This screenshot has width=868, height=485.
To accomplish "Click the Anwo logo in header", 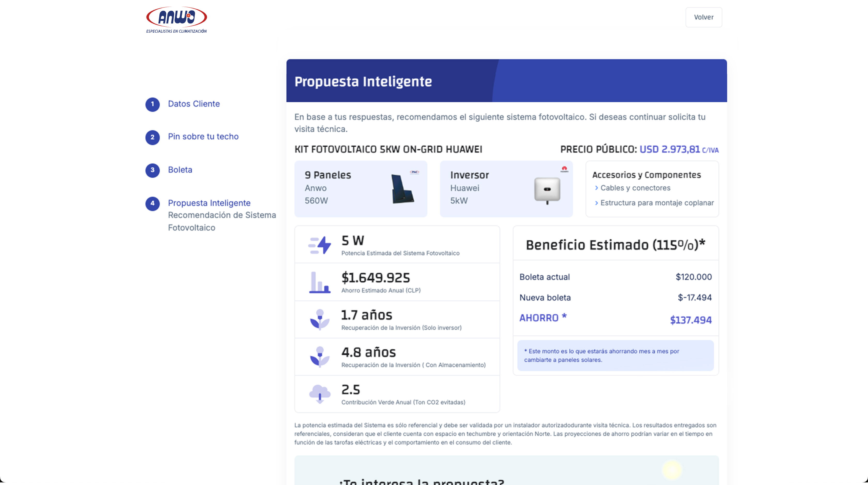I will (176, 19).
